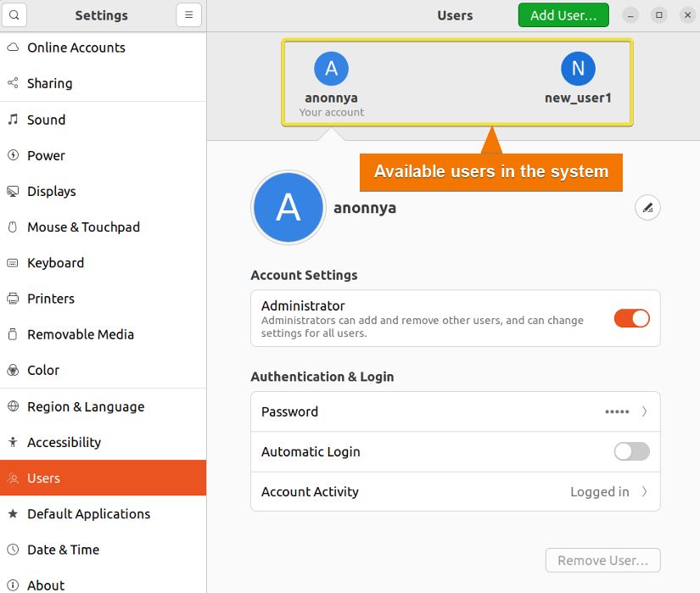The height and width of the screenshot is (593, 700).
Task: Go to Color settings
Action: click(x=104, y=370)
